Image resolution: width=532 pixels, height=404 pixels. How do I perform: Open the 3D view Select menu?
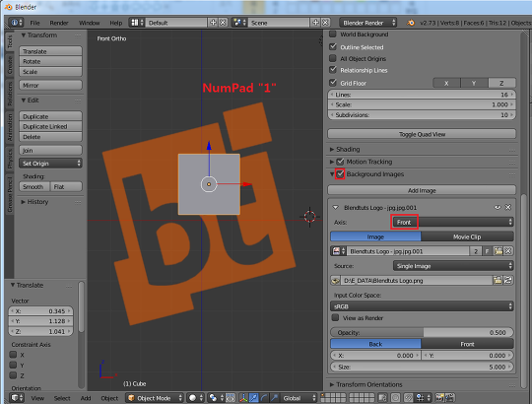[62, 398]
